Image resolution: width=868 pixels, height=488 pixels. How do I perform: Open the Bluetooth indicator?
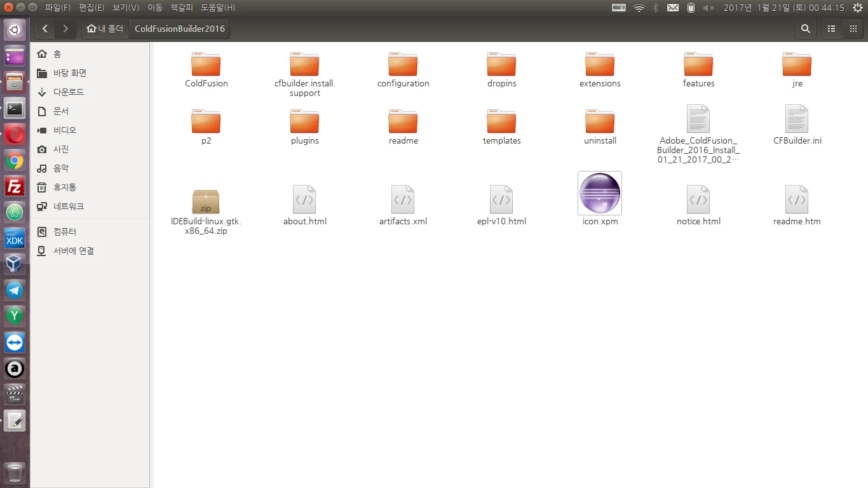tap(656, 8)
